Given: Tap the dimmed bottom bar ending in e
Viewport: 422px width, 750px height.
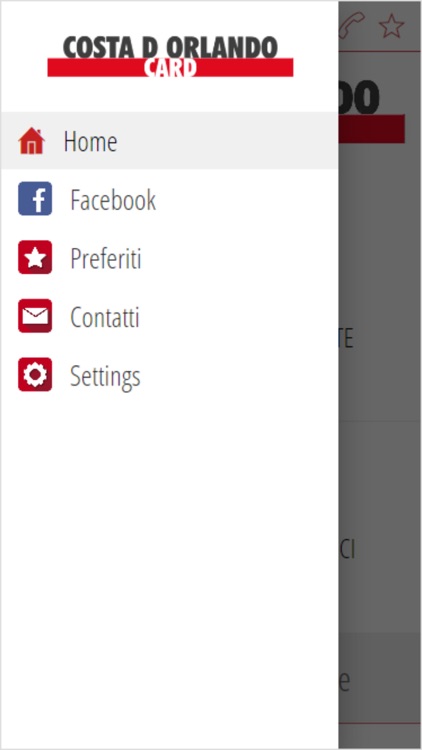Looking at the screenshot, I should coord(380,679).
